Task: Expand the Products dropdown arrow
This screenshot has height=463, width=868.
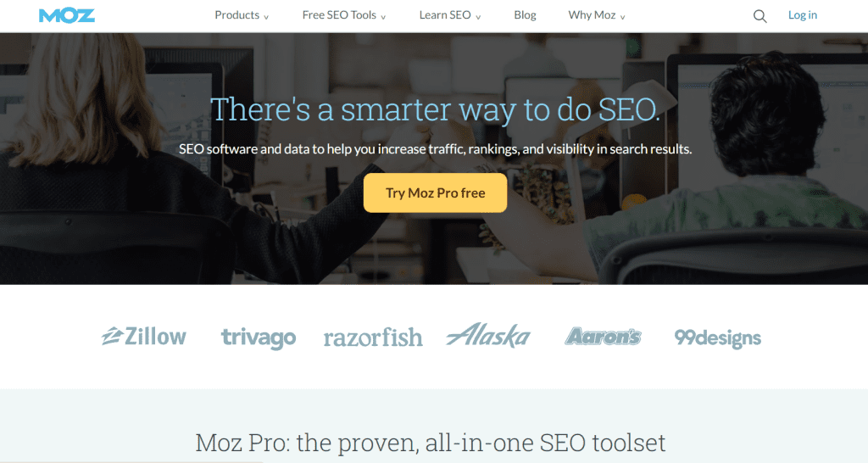Action: 266,17
